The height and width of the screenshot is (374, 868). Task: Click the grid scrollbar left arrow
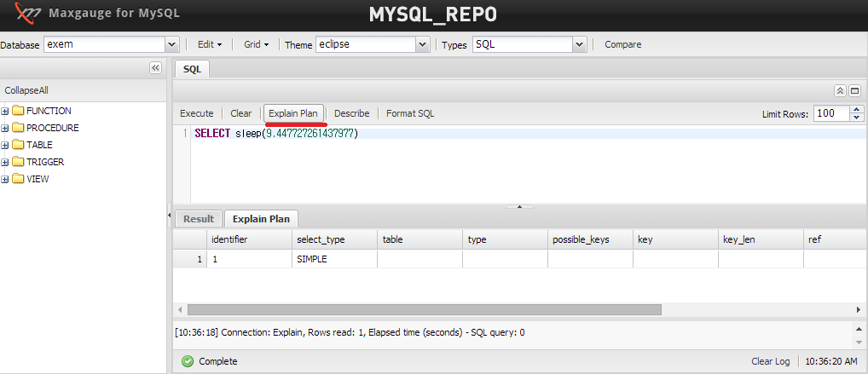[180, 309]
